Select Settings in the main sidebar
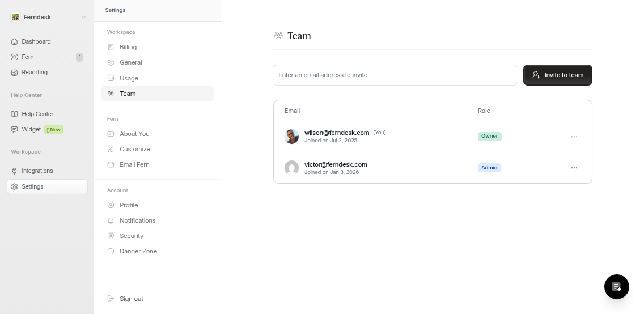Screen dimensions: 644x314 pyautogui.click(x=47, y=187)
